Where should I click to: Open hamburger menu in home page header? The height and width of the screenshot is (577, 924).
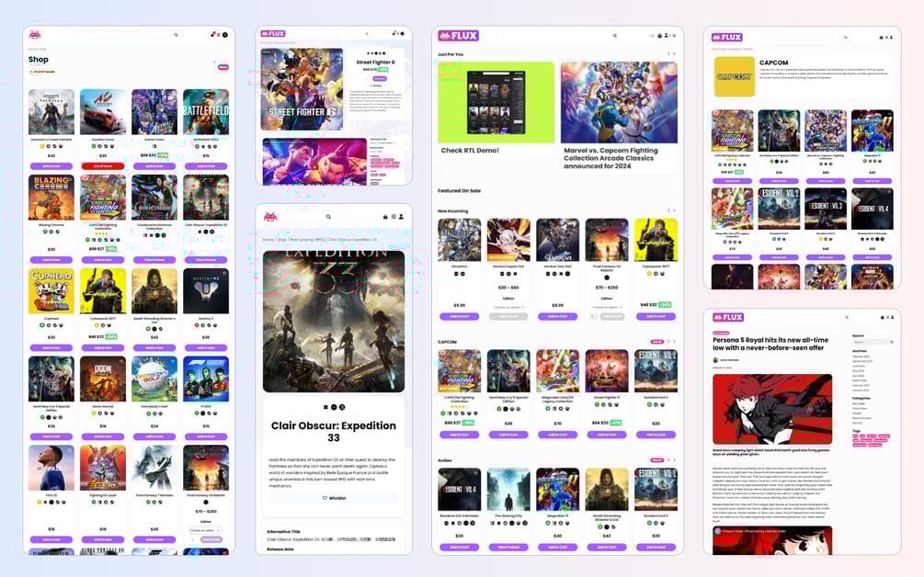click(x=674, y=35)
